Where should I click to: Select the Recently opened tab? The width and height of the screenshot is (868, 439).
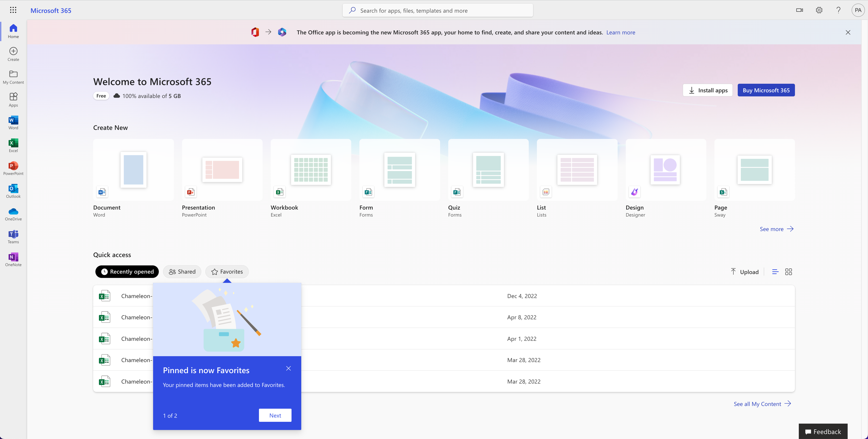(x=127, y=272)
